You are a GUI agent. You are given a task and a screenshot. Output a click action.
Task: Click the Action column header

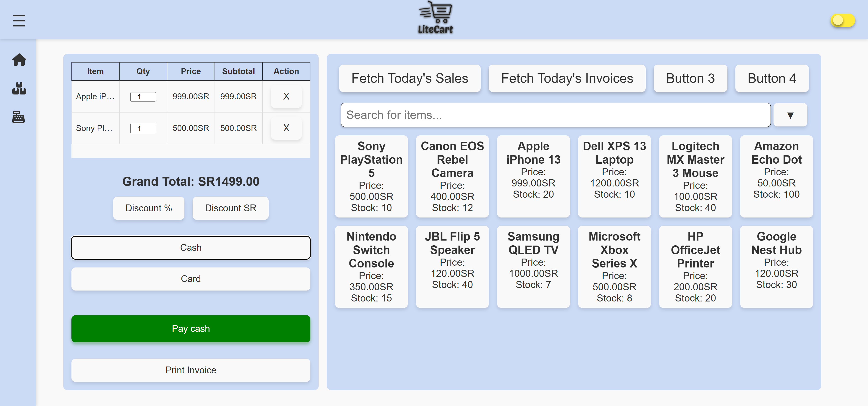click(x=286, y=71)
